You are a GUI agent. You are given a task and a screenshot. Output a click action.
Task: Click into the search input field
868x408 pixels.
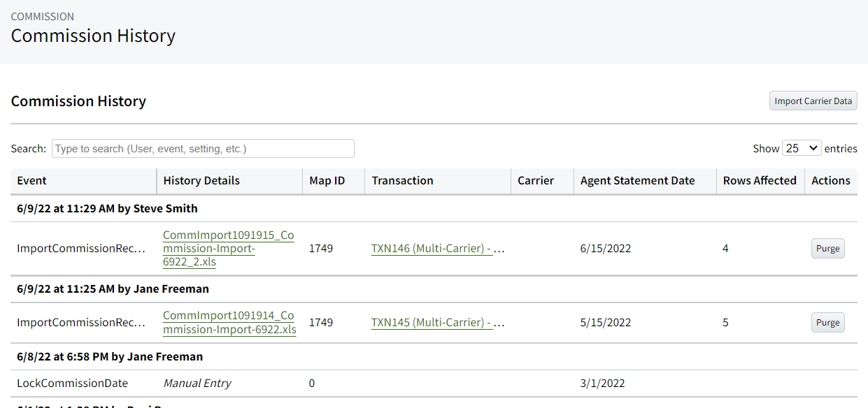pos(203,148)
